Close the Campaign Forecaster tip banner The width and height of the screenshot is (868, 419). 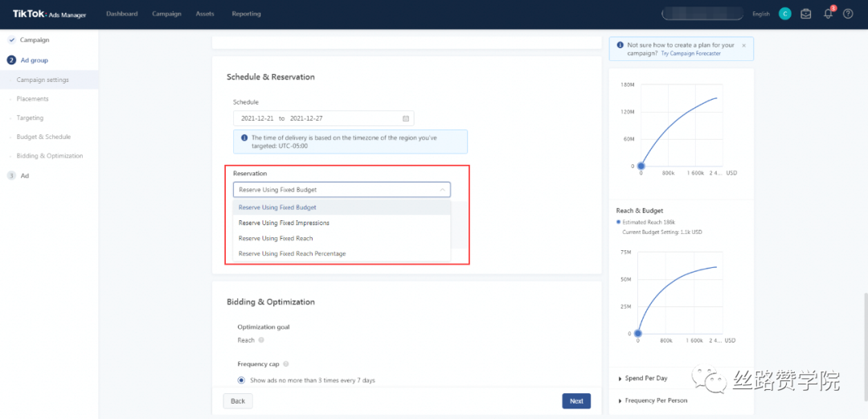click(743, 46)
